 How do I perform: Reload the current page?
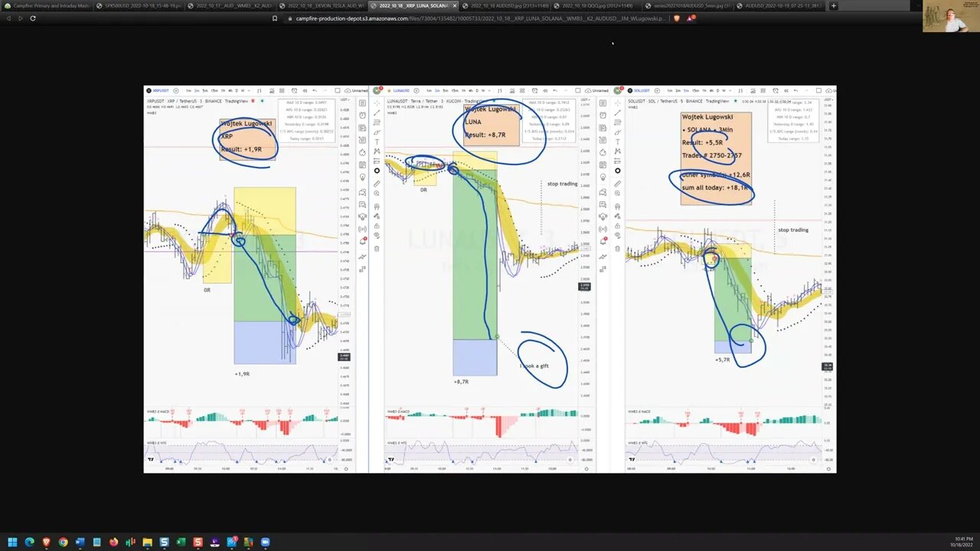[32, 18]
